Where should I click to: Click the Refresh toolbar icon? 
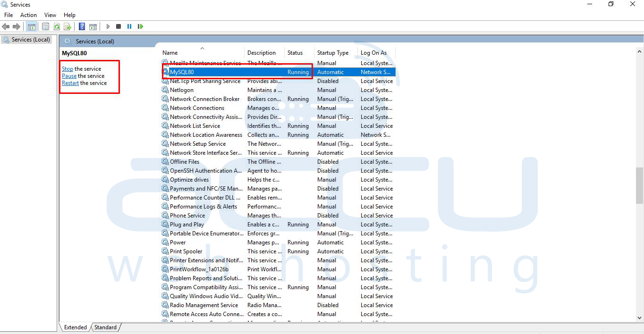57,27
